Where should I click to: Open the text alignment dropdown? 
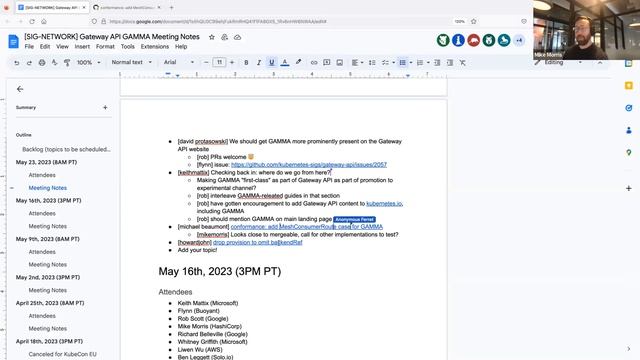tap(357, 63)
